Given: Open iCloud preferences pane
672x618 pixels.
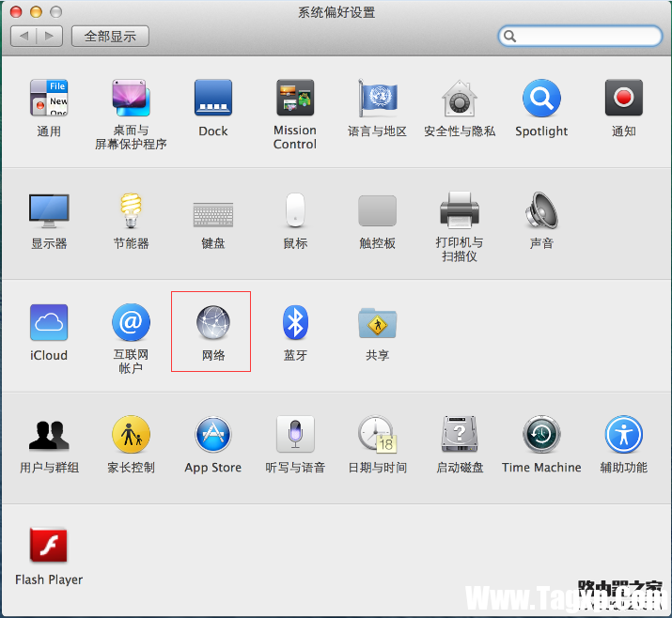Looking at the screenshot, I should pos(49,322).
